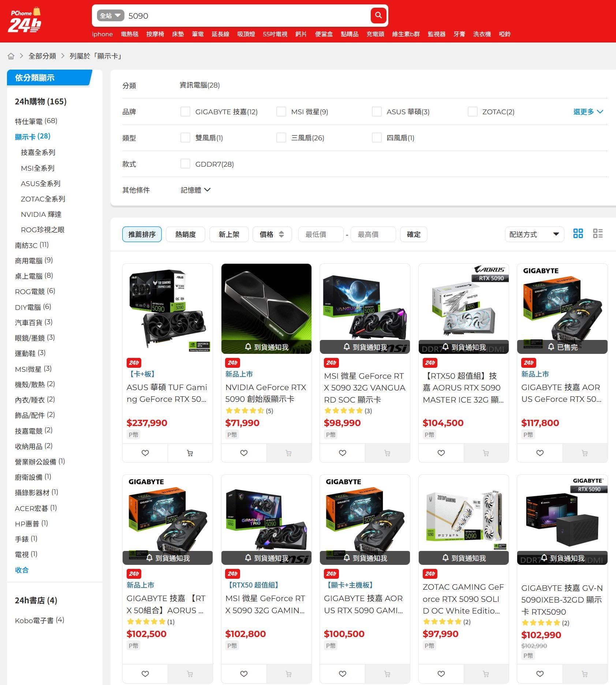Add ASUS TUF Gaming card to cart
Viewport: 616px width, 685px height.
(x=190, y=453)
